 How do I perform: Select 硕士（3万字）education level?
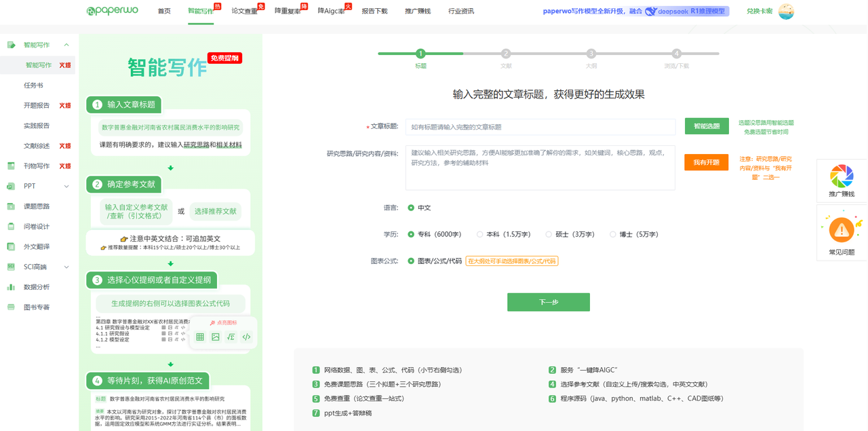click(549, 234)
